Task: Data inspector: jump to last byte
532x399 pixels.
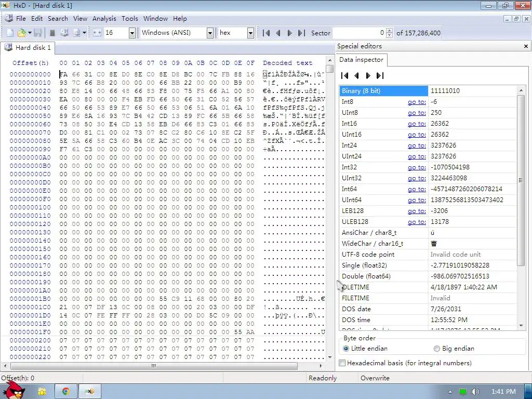Action: pyautogui.click(x=380, y=76)
